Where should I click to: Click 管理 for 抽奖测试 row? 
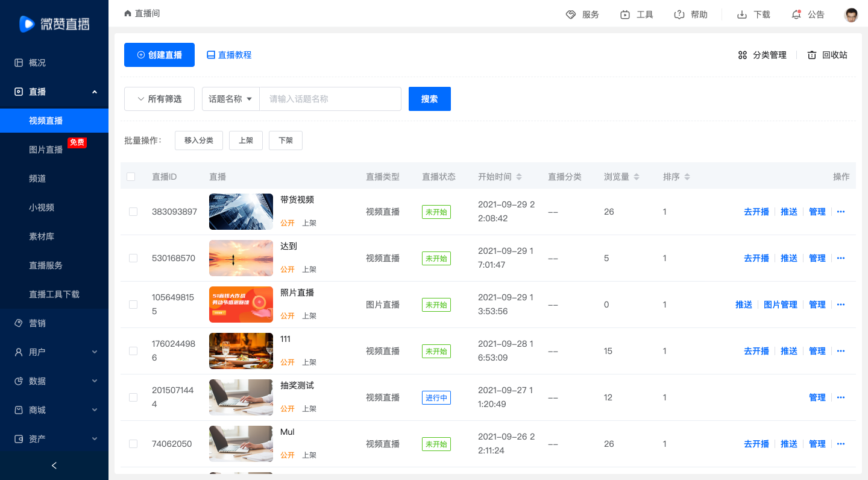[817, 397]
